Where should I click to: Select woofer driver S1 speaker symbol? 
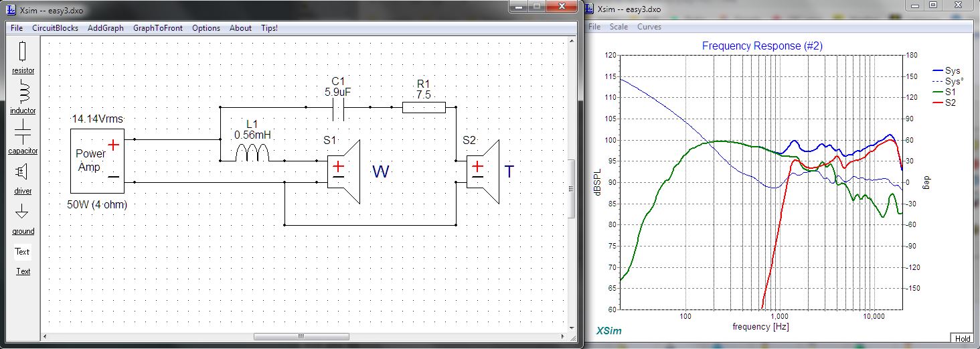pos(343,171)
